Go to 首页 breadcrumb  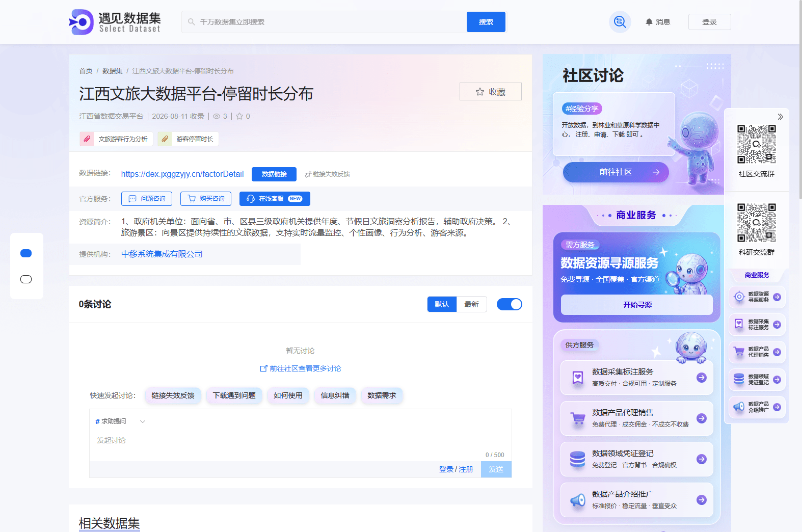tap(86, 71)
